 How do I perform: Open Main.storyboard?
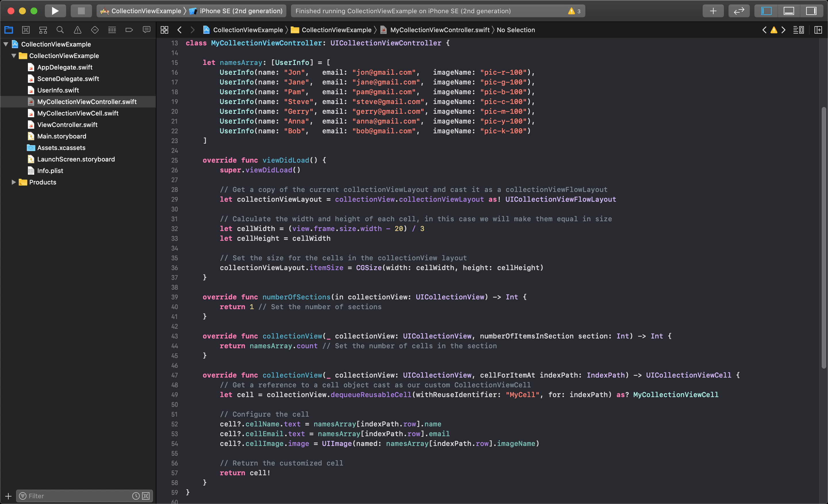point(78,136)
